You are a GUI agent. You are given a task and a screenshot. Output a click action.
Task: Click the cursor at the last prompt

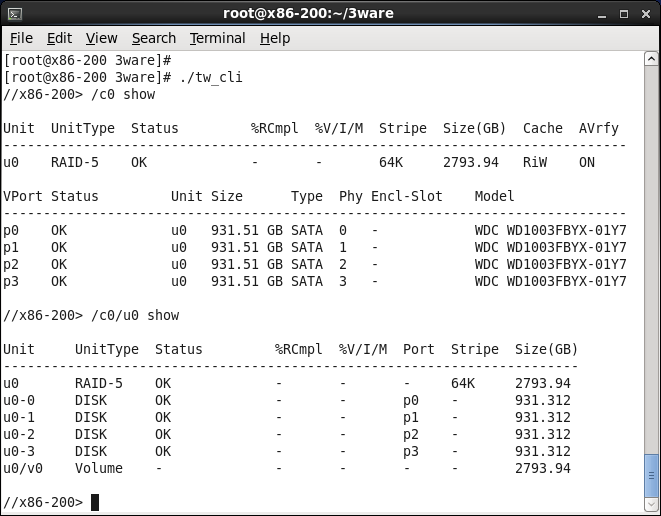pos(95,502)
